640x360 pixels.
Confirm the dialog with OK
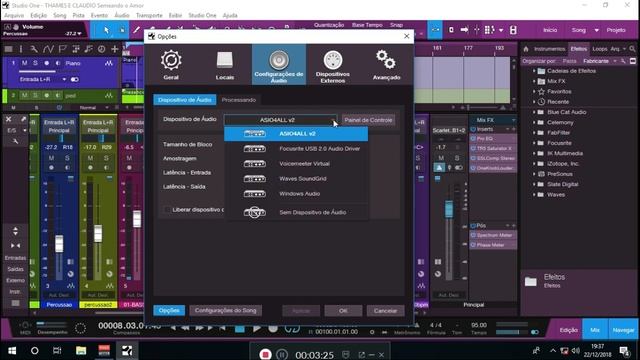[x=343, y=311]
